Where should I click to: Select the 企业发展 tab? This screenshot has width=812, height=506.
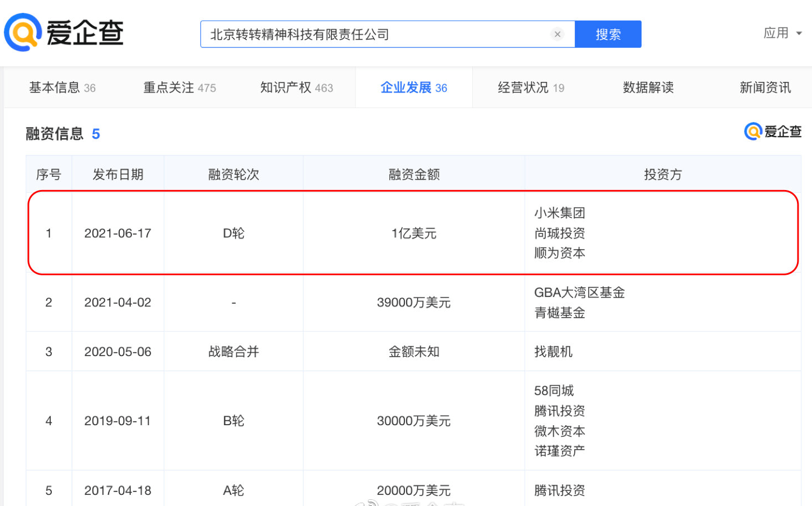pos(414,87)
